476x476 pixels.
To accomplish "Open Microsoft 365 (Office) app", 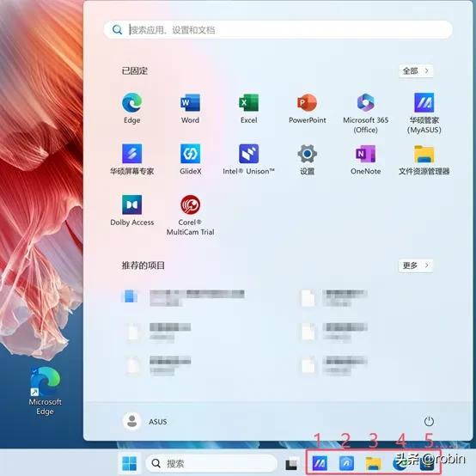I will point(365,113).
